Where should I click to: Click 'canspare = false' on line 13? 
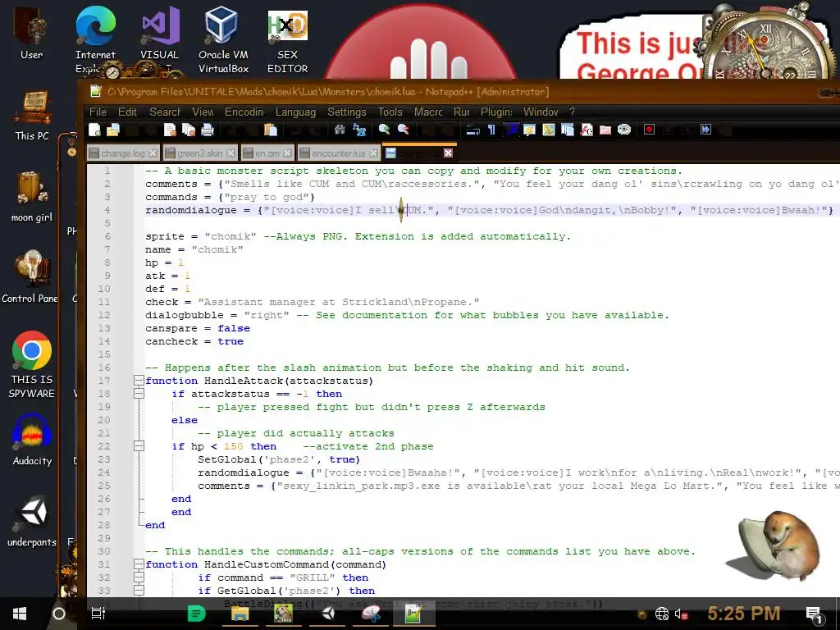[198, 328]
